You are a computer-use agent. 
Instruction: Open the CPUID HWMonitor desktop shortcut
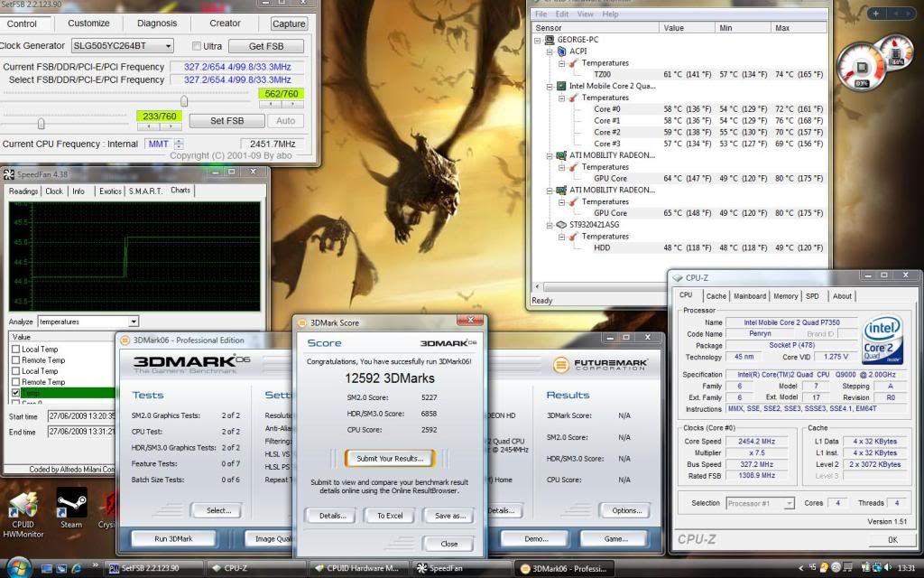23,514
